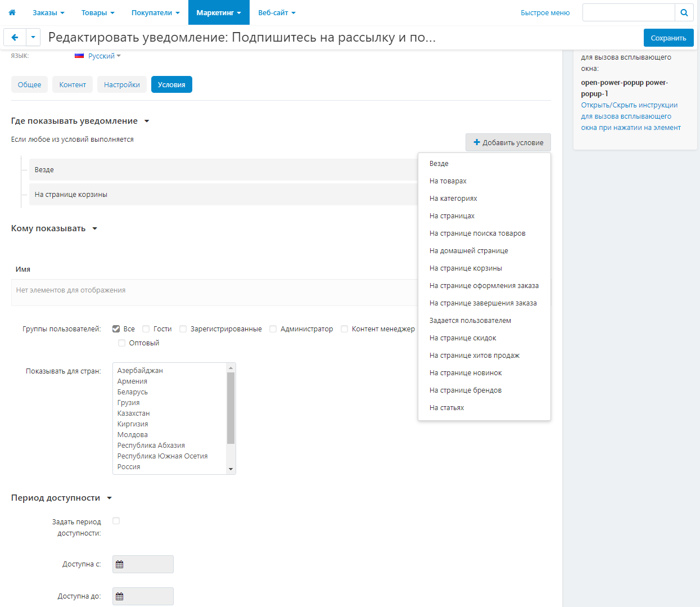Click the Сохранить button
Screen dimensions: 700x607
pos(669,38)
